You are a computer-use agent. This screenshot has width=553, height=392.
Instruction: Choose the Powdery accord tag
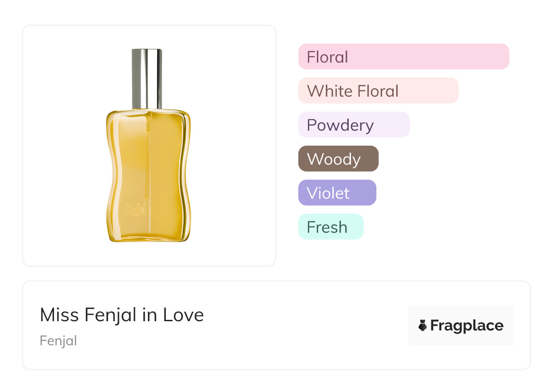pos(354,125)
